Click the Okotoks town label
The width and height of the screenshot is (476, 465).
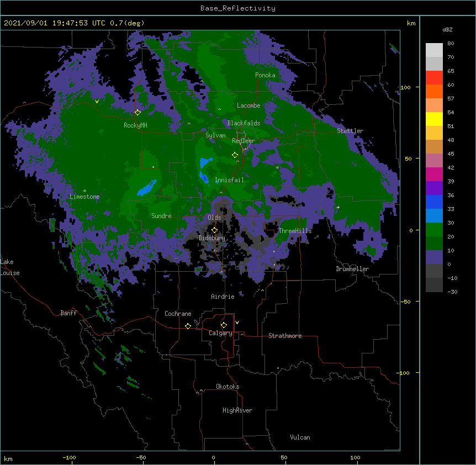coord(228,387)
